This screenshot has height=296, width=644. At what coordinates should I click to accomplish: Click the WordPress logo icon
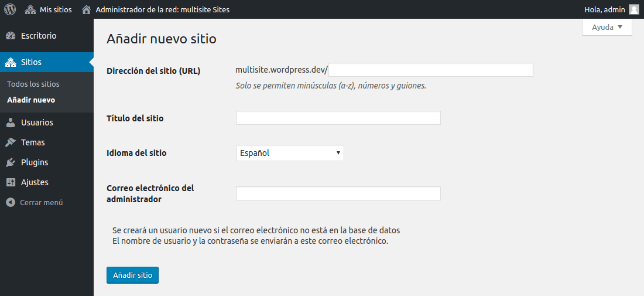[10, 9]
